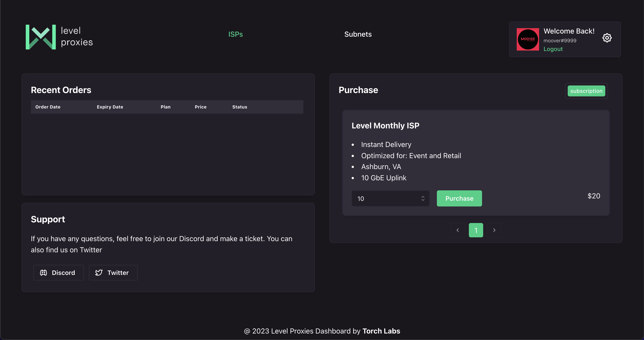644x340 pixels.
Task: Click the Twitter bird icon
Action: (99, 272)
